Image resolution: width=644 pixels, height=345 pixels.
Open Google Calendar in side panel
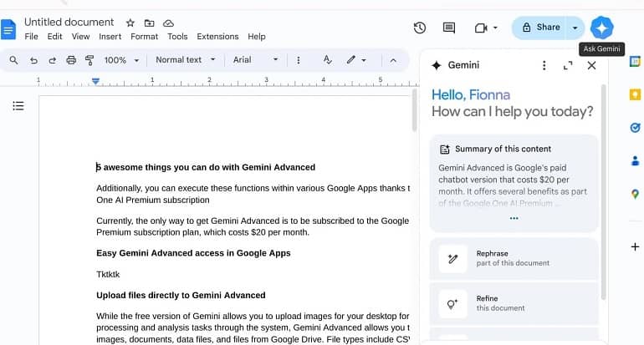tap(635, 62)
